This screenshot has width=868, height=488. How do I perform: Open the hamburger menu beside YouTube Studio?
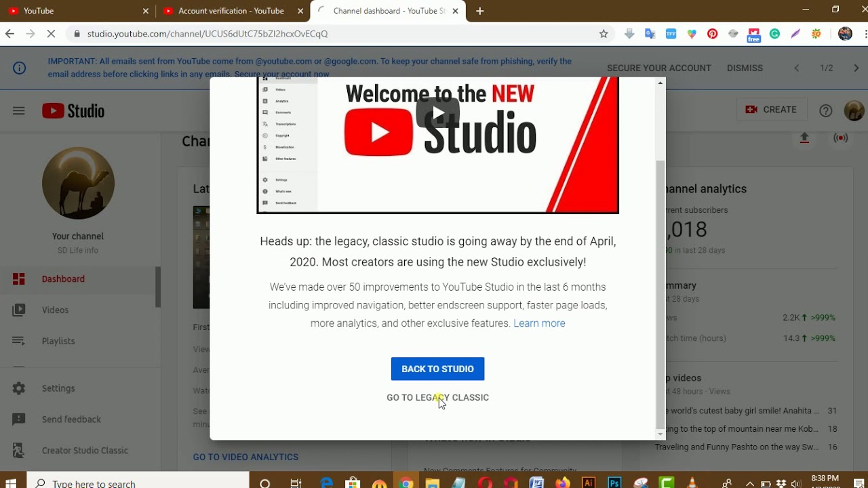tap(18, 110)
